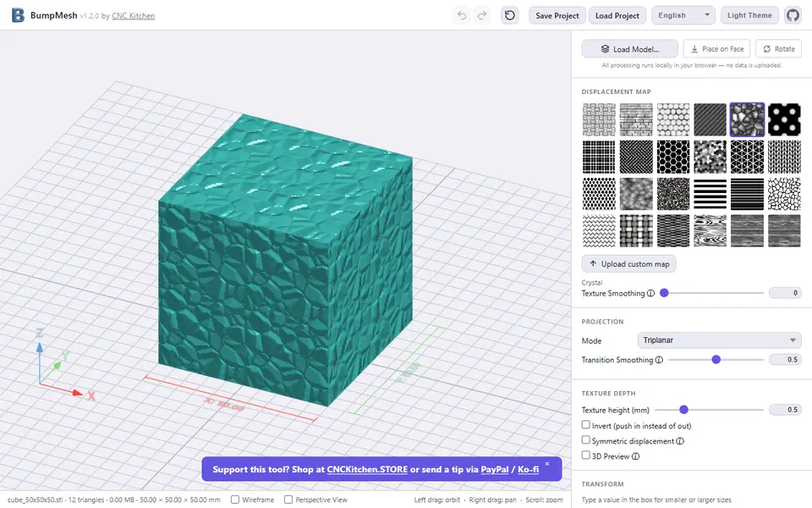Undo the last action
This screenshot has height=508, width=812.
(462, 15)
